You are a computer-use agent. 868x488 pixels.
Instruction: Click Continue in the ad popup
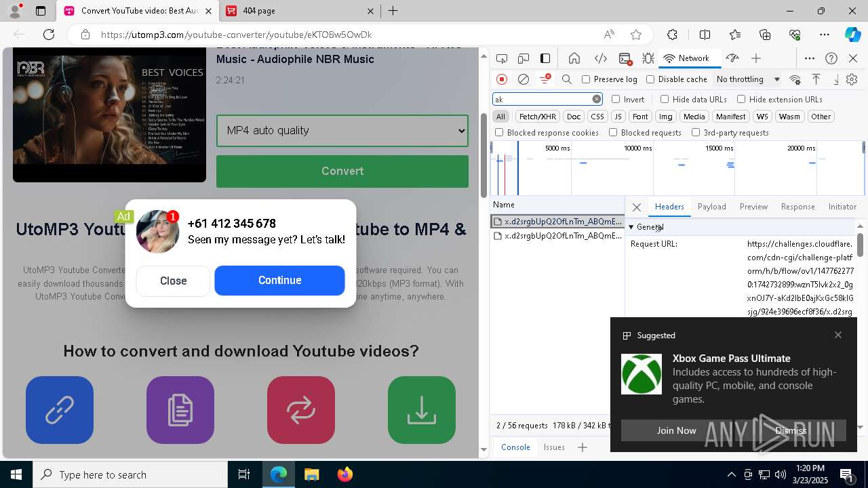(279, 281)
